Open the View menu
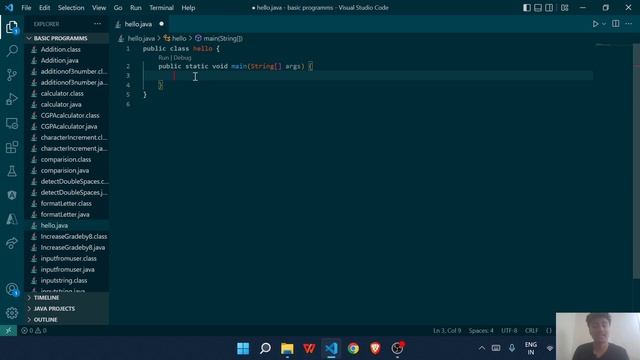 [99, 8]
